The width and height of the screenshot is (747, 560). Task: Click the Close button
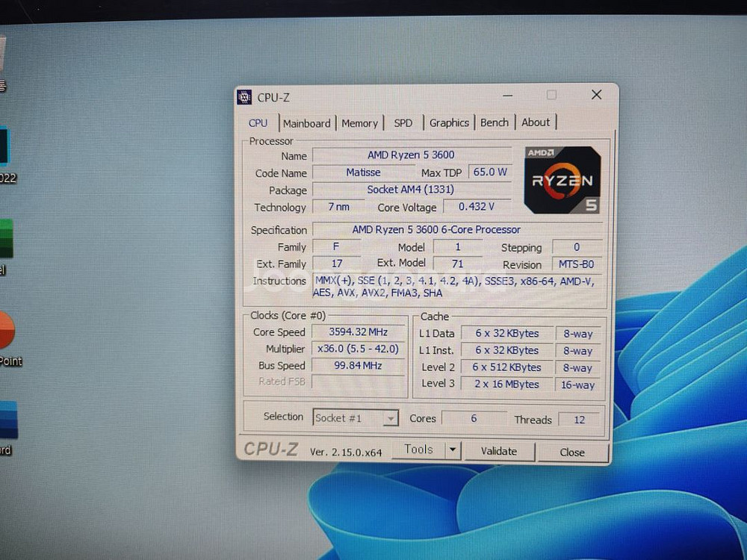pyautogui.click(x=572, y=452)
